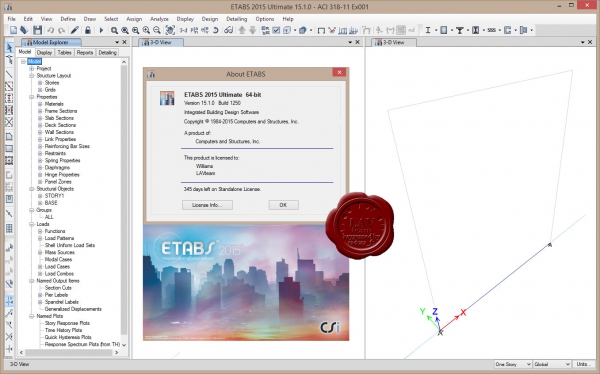Open the Options menu
The height and width of the screenshot is (374, 600).
[x=265, y=19]
